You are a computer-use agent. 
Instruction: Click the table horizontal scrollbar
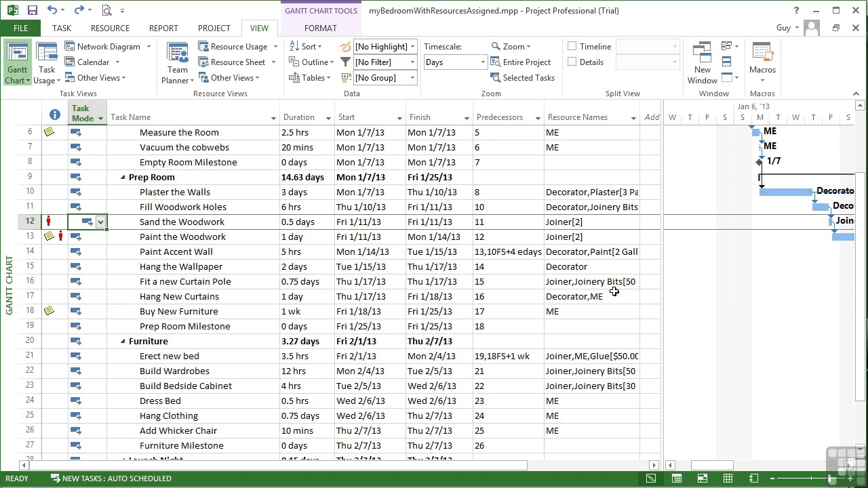[x=278, y=465]
